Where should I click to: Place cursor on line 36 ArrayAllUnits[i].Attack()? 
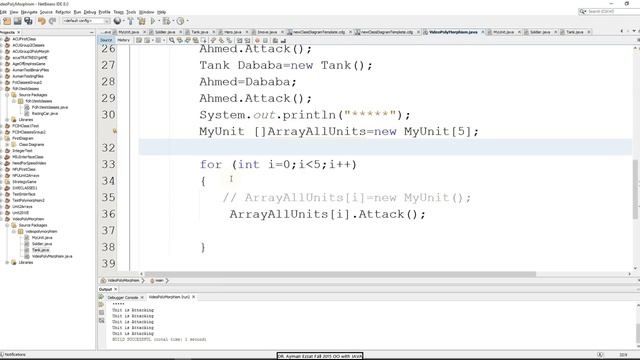click(x=327, y=214)
